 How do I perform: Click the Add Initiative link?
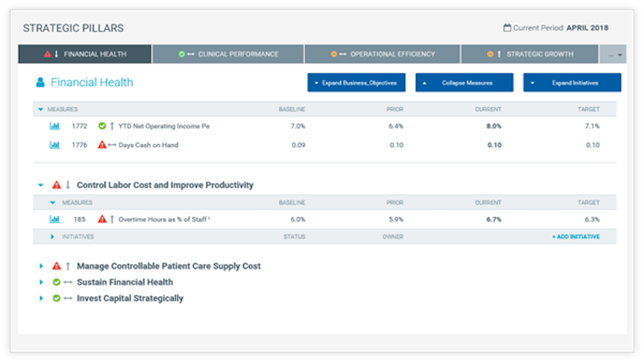[x=575, y=237]
